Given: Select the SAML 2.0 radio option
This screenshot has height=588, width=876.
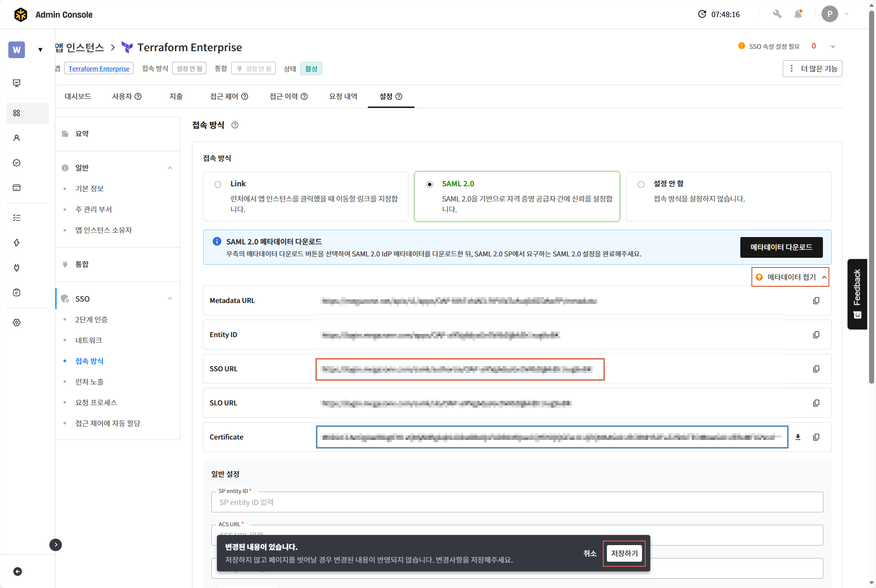Looking at the screenshot, I should 430,184.
